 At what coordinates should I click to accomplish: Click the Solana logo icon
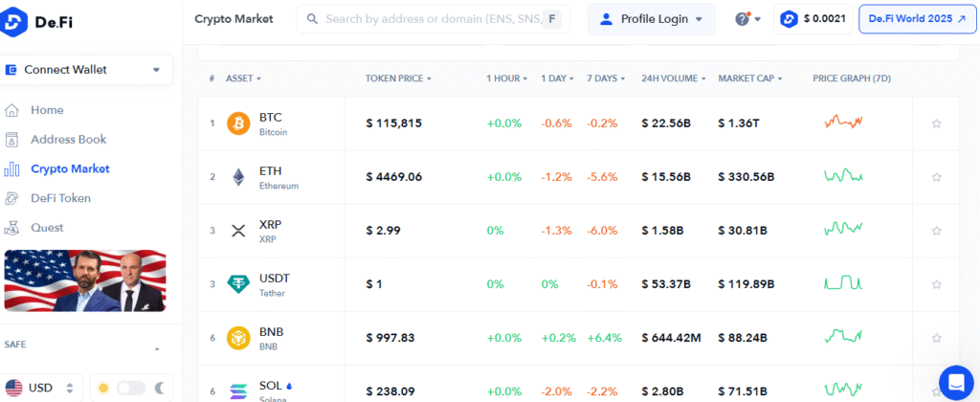pos(238,391)
